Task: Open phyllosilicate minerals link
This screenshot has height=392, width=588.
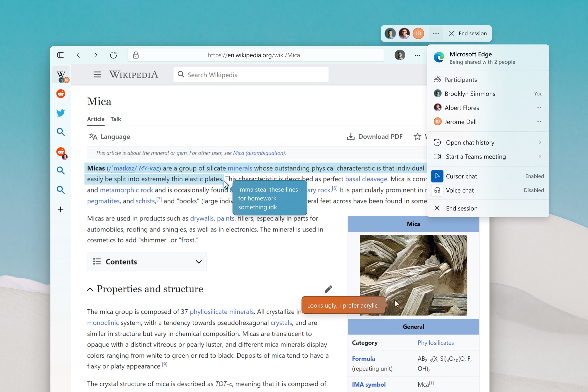Action: pos(222,312)
